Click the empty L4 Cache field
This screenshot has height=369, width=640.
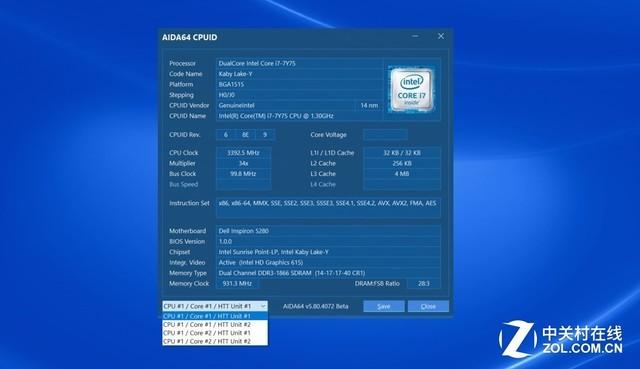(402, 184)
